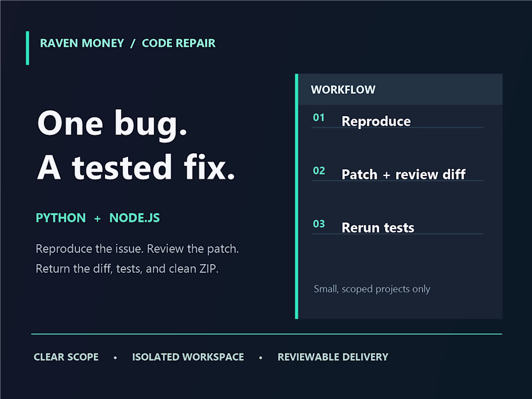
Task: Click the PYTHON label
Action: click(x=61, y=218)
